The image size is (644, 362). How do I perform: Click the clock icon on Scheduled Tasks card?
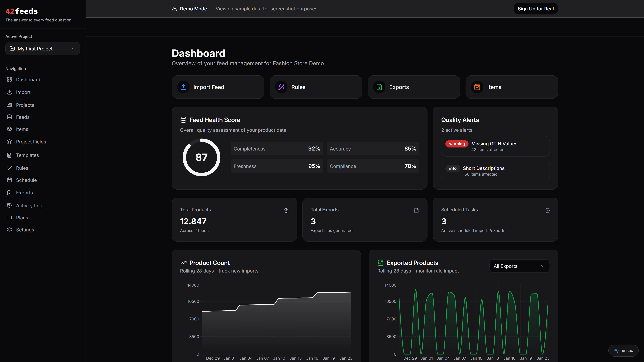pos(547,210)
